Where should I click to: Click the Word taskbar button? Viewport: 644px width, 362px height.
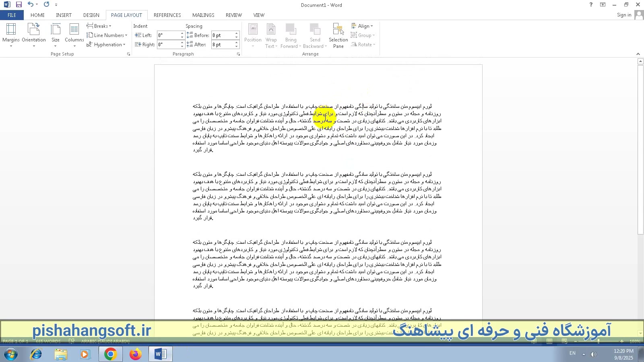(x=161, y=354)
